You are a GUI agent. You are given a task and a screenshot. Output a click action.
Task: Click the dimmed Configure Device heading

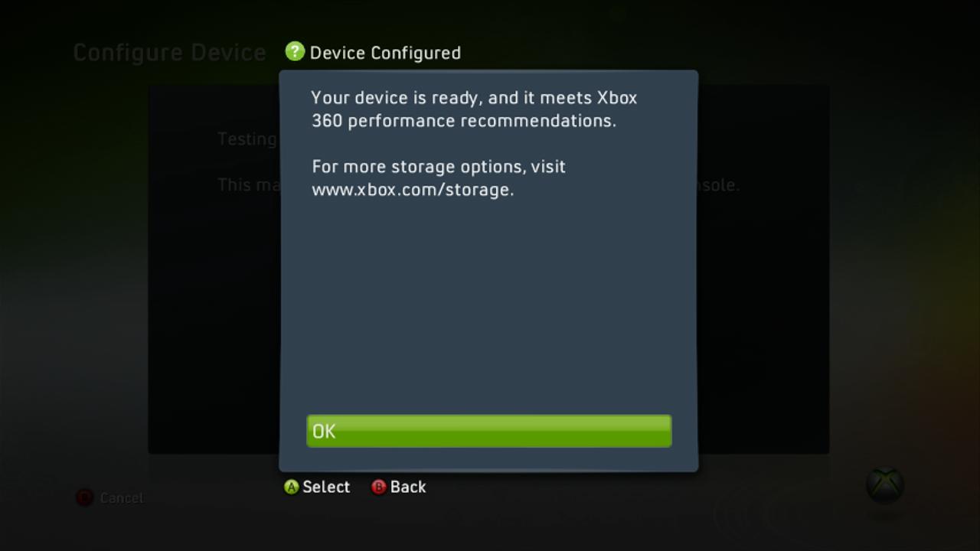169,53
